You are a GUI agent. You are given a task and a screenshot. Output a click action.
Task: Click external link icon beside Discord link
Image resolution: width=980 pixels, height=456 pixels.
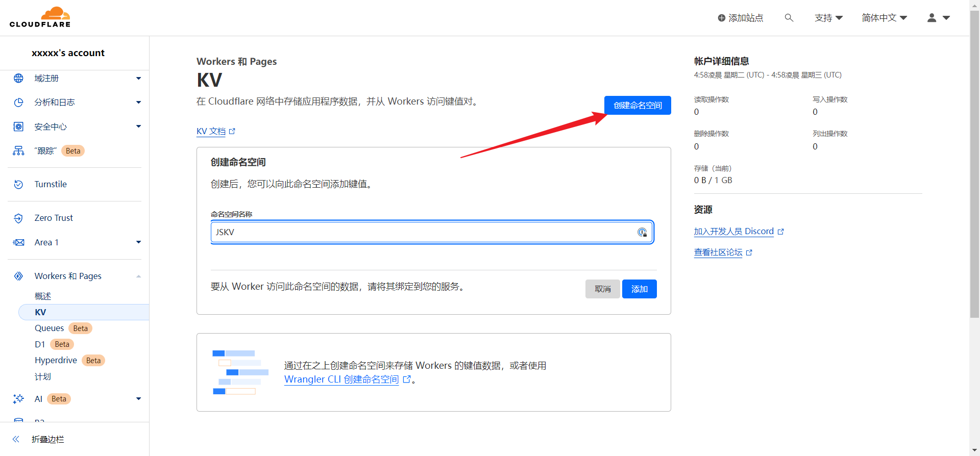pyautogui.click(x=780, y=232)
